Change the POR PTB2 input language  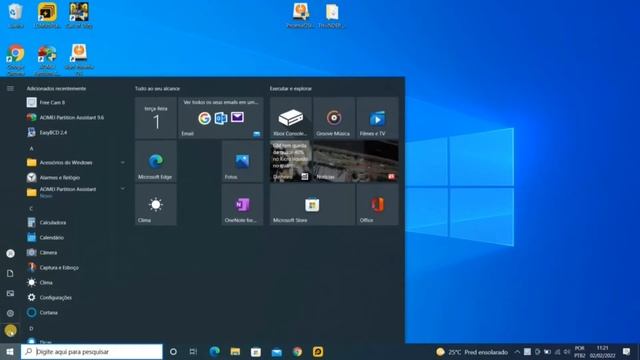(x=580, y=352)
